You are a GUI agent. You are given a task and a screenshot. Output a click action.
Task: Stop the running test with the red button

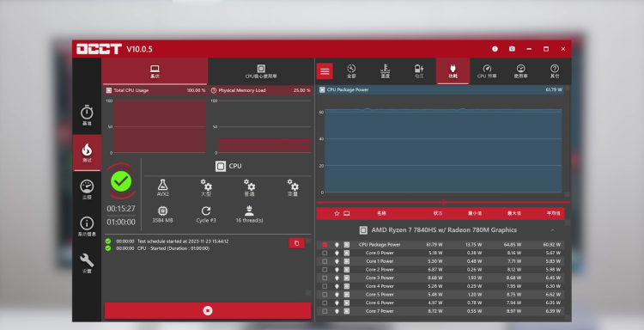click(x=208, y=311)
